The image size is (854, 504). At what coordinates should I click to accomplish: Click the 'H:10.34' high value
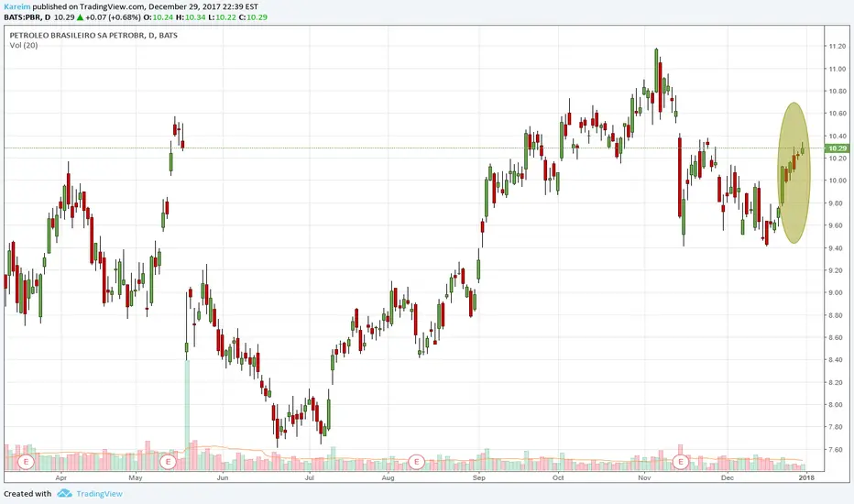(x=191, y=17)
